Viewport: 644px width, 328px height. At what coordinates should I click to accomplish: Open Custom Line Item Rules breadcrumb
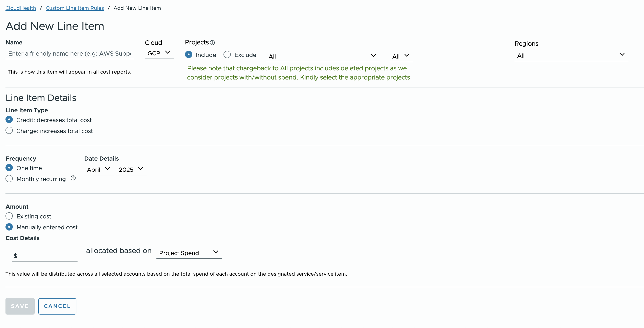tap(75, 8)
